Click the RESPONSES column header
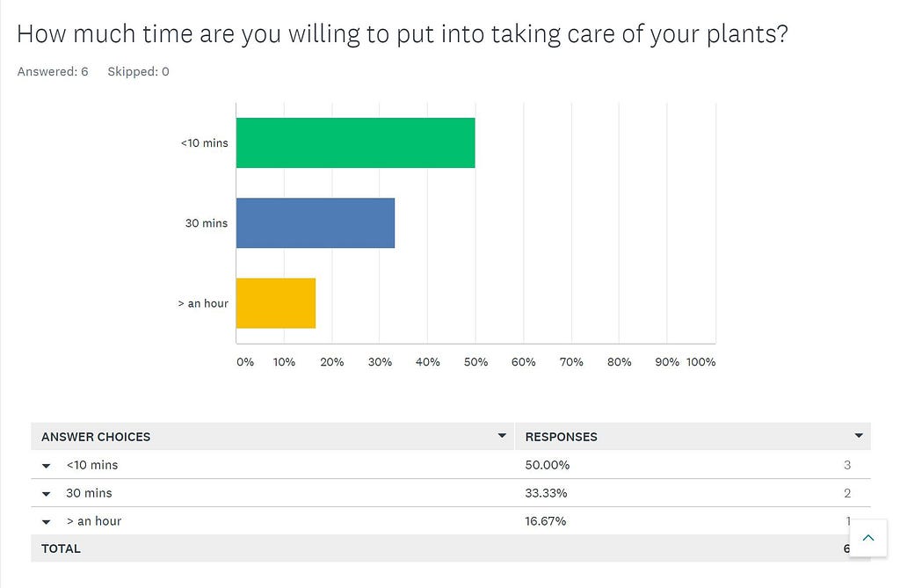Viewport: 900px width, 588px height. click(562, 437)
